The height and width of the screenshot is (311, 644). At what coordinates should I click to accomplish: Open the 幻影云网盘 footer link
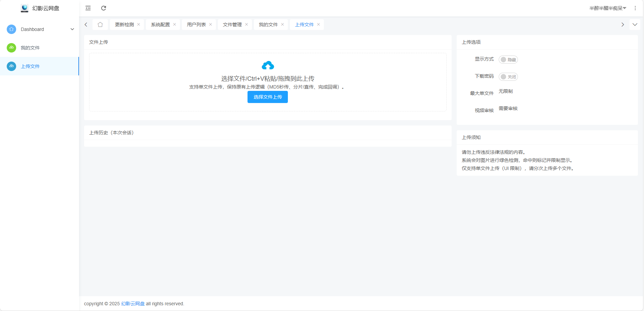(x=133, y=304)
